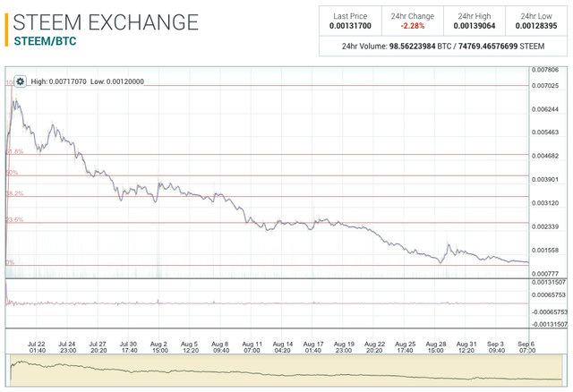Click the 0.004682 price axis label

click(545, 156)
